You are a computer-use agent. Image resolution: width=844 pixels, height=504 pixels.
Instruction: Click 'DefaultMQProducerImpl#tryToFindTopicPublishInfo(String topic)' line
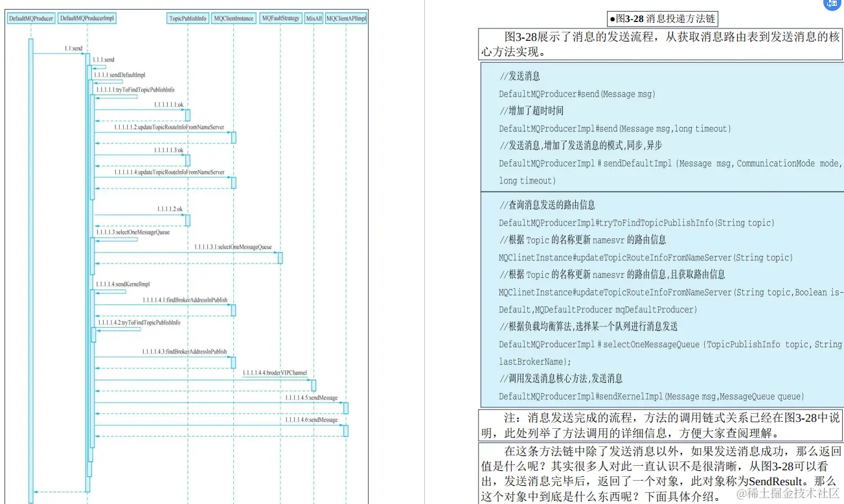point(636,223)
